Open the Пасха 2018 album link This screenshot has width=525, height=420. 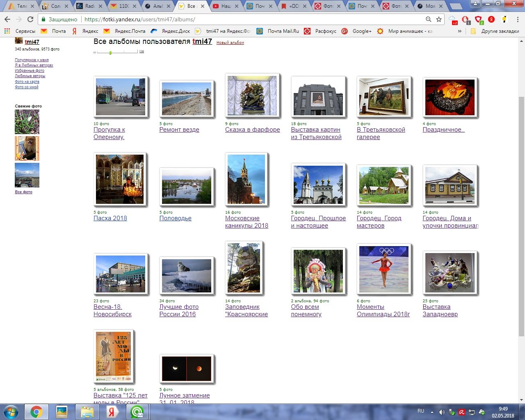[x=110, y=218]
